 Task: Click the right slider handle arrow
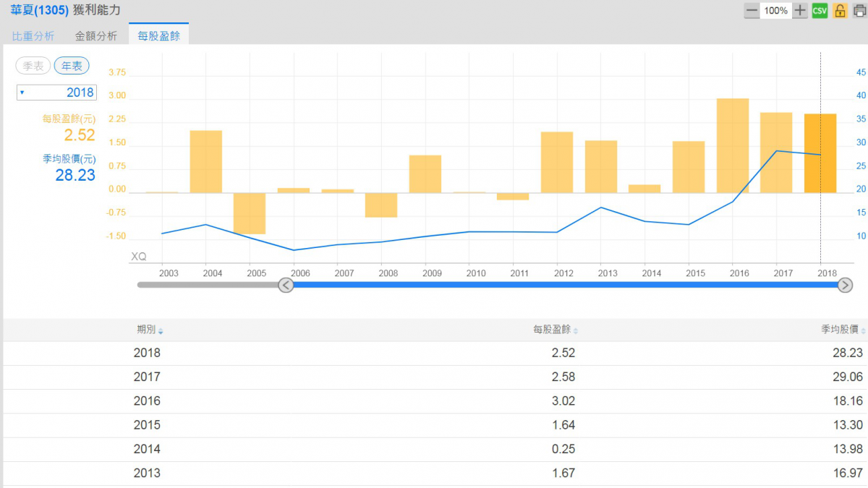pyautogui.click(x=845, y=285)
